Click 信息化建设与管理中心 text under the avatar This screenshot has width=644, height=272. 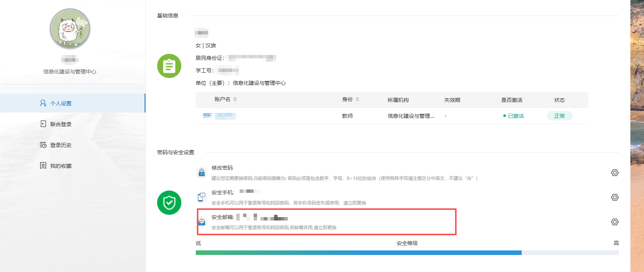coord(70,72)
